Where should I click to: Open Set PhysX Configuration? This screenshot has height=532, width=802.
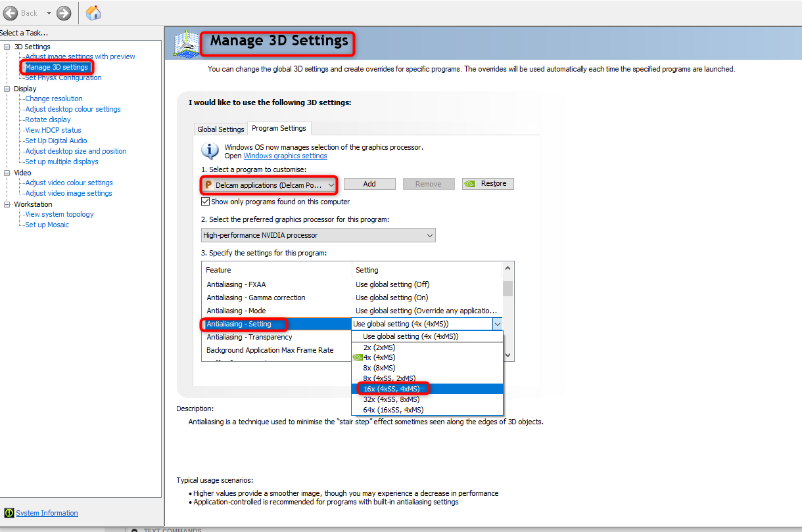63,78
